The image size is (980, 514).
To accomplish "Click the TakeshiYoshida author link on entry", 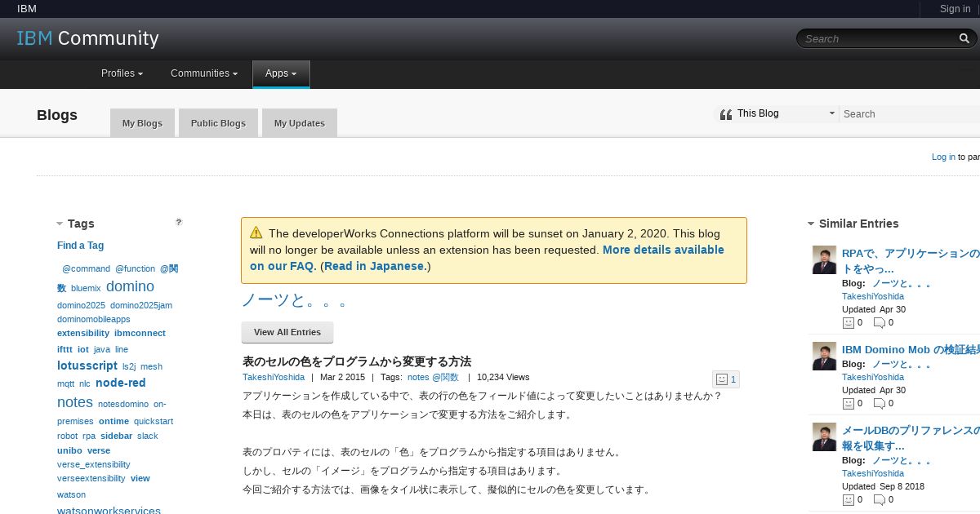I will tap(274, 377).
